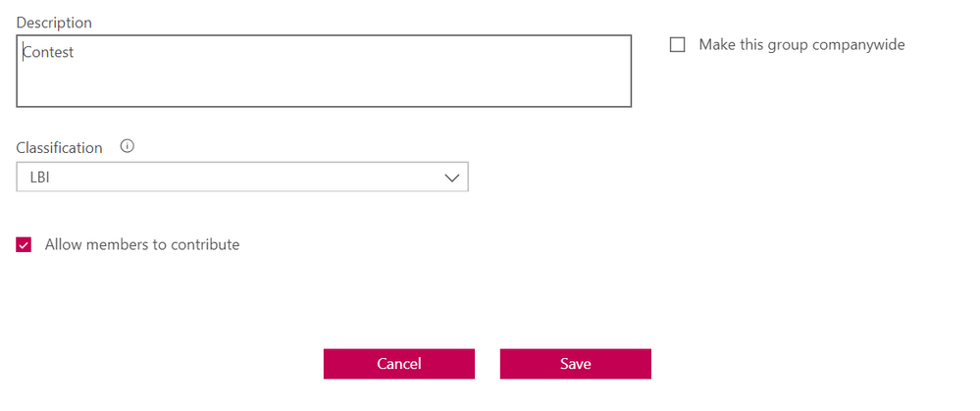Click the Classification info icon

click(x=127, y=147)
